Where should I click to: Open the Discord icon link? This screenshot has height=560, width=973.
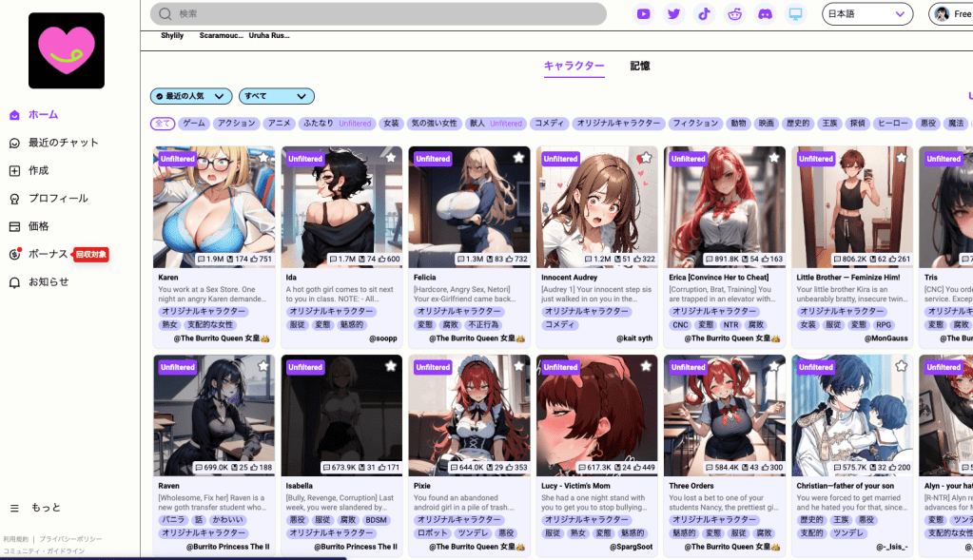click(765, 14)
